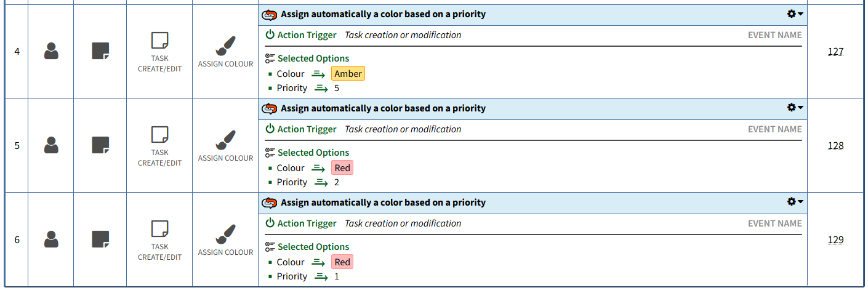Click the Selected Options heading in row 6
The width and height of the screenshot is (868, 293).
(313, 247)
